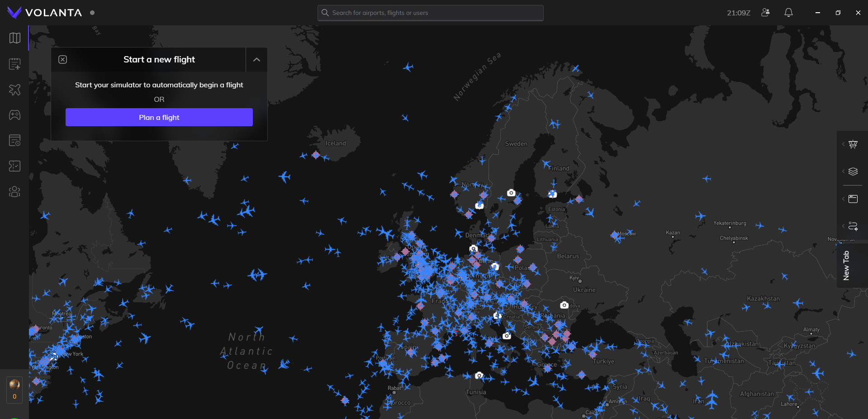This screenshot has height=419, width=868.
Task: Open the flight history log icon
Action: tap(15, 141)
